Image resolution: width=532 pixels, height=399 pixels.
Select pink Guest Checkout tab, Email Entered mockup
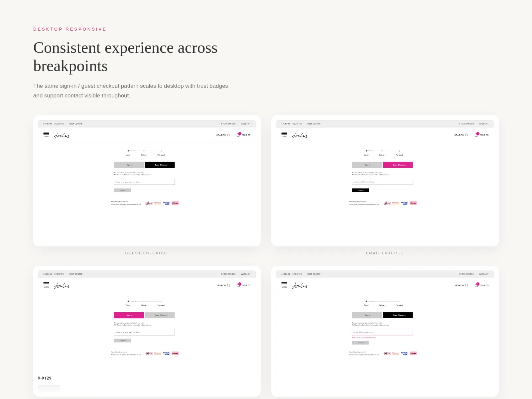click(398, 165)
